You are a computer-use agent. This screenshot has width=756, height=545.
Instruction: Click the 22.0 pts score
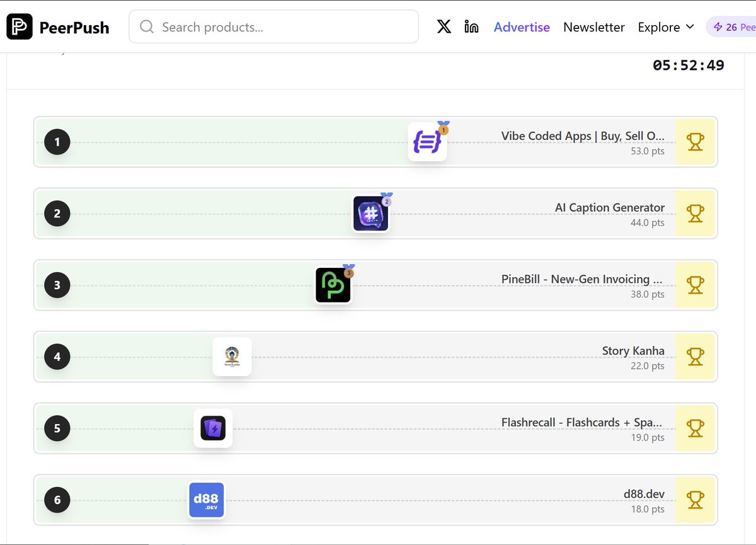pos(648,366)
